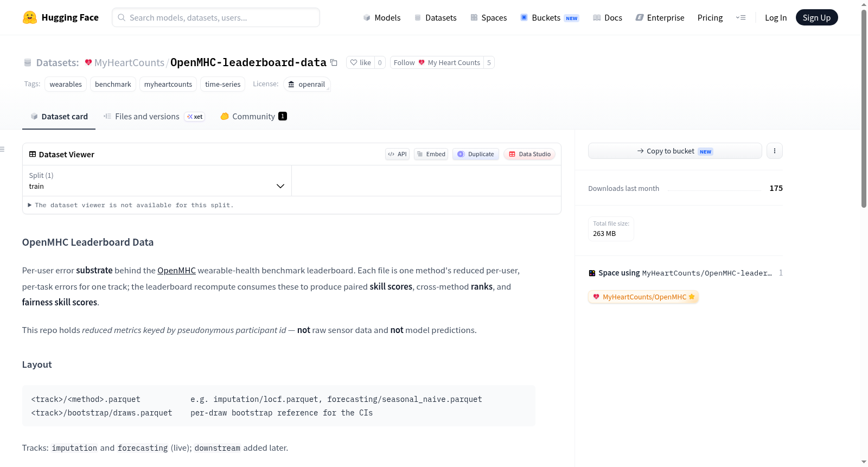
Task: Open the OpenMHC link in description
Action: (176, 270)
